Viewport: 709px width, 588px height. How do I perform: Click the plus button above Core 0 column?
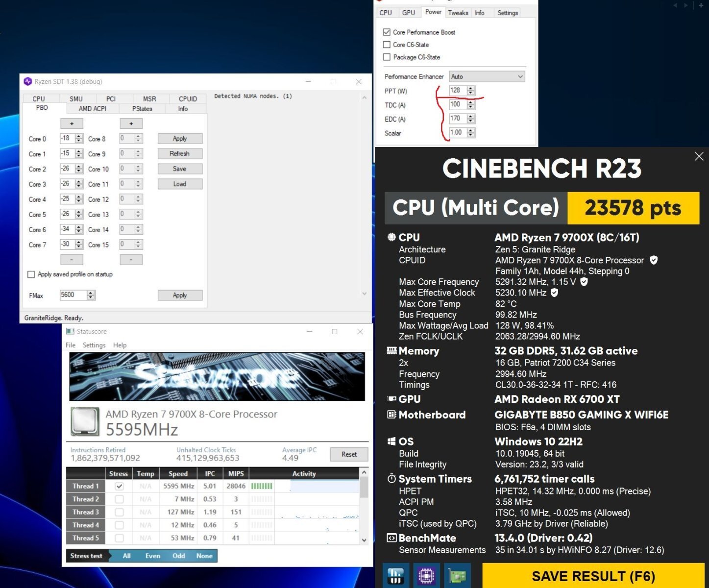[72, 123]
